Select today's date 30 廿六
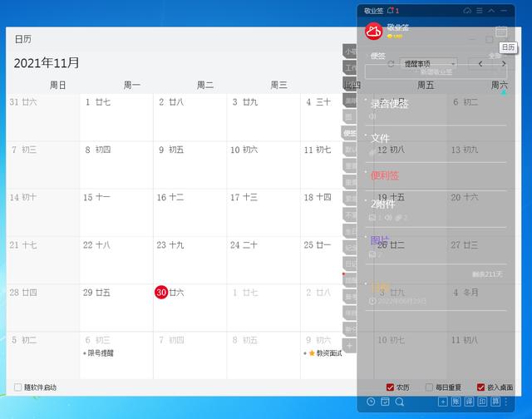 tap(169, 293)
